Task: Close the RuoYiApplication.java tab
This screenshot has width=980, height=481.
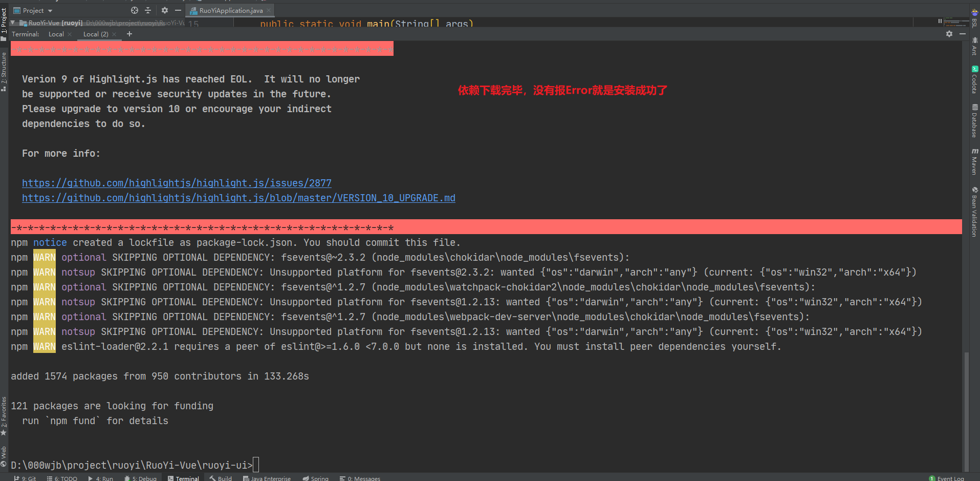Action: click(269, 10)
